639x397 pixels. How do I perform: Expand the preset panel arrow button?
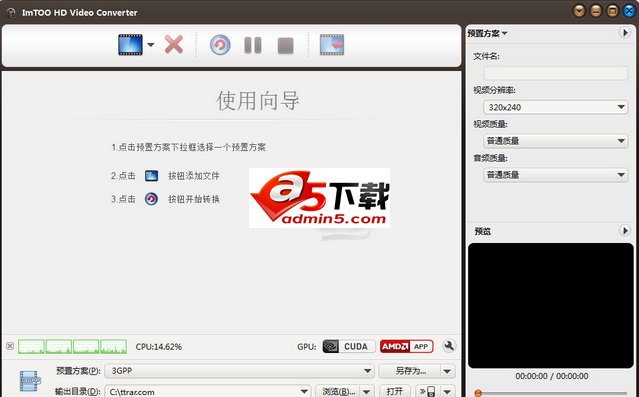point(625,33)
